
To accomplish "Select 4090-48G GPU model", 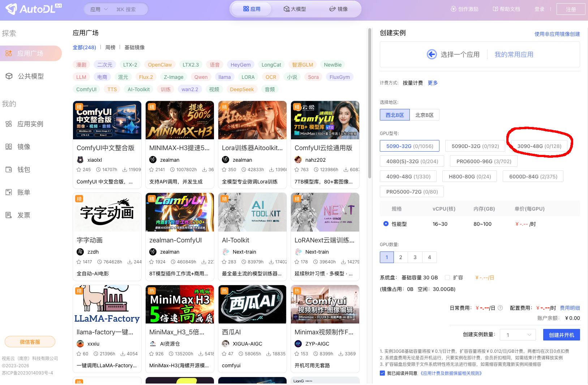I will coord(408,177).
